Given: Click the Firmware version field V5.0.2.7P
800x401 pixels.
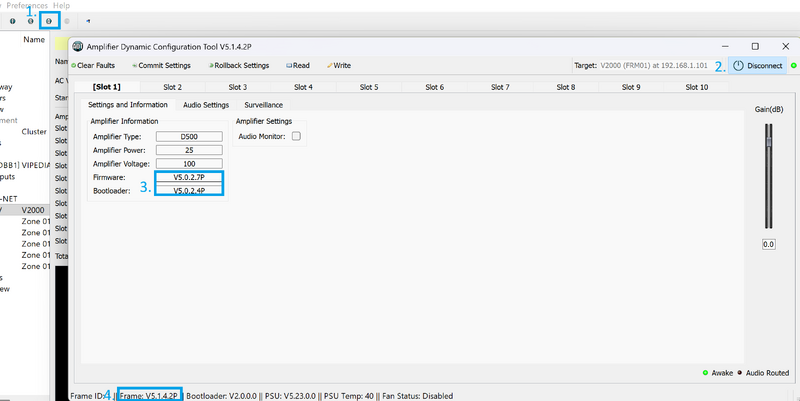Looking at the screenshot, I should [189, 178].
